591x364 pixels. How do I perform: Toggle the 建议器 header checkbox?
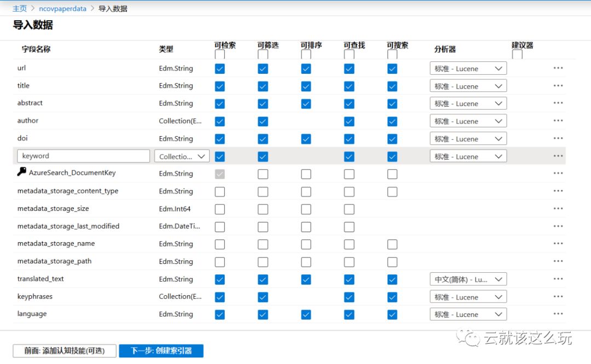coord(517,55)
